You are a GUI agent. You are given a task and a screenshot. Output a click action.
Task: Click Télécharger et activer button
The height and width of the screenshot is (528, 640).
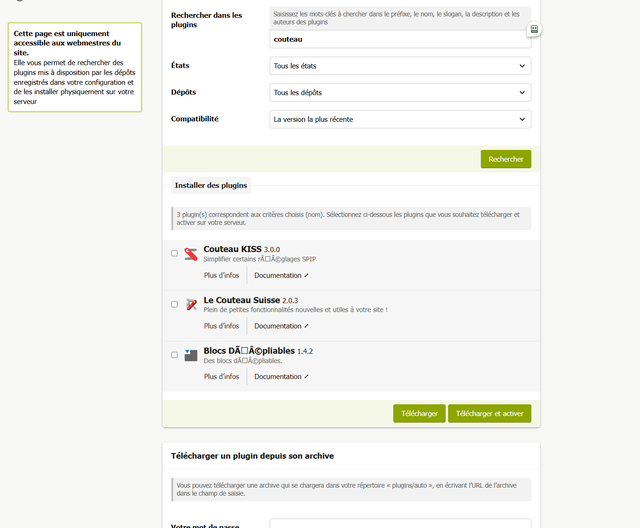(x=489, y=413)
